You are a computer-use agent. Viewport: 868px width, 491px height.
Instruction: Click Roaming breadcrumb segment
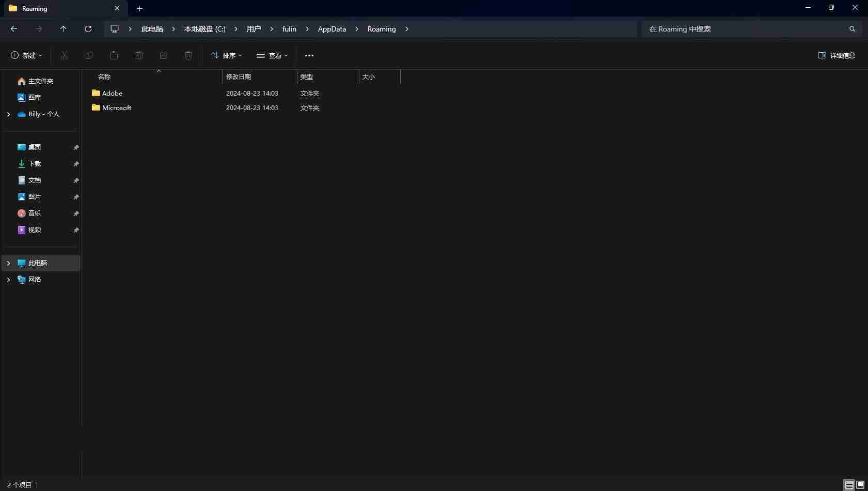382,29
